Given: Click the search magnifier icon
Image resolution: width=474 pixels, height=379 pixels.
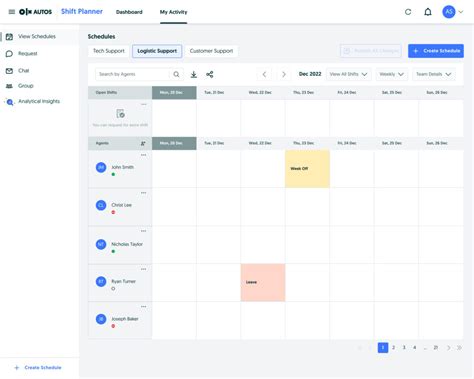Looking at the screenshot, I should pos(176,74).
